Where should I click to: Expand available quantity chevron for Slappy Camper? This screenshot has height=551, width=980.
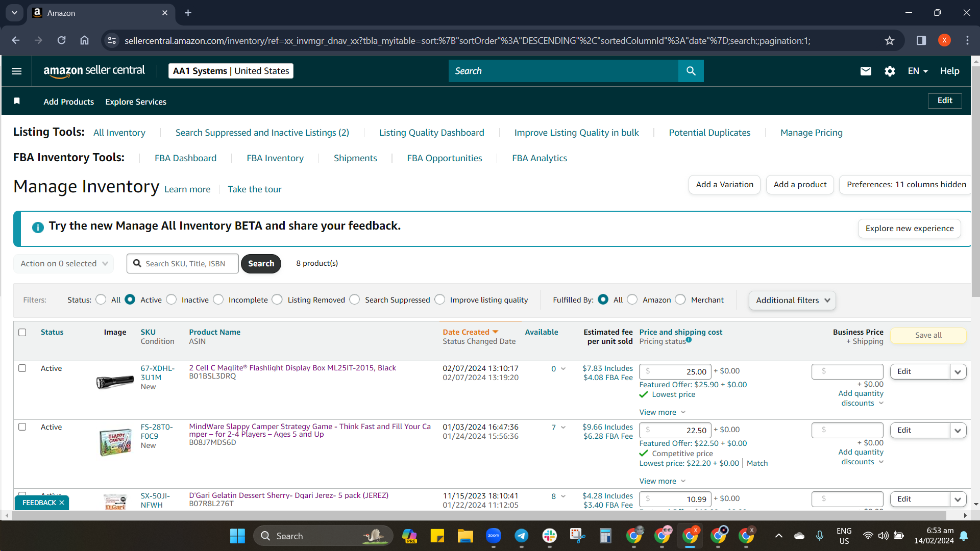(x=563, y=428)
